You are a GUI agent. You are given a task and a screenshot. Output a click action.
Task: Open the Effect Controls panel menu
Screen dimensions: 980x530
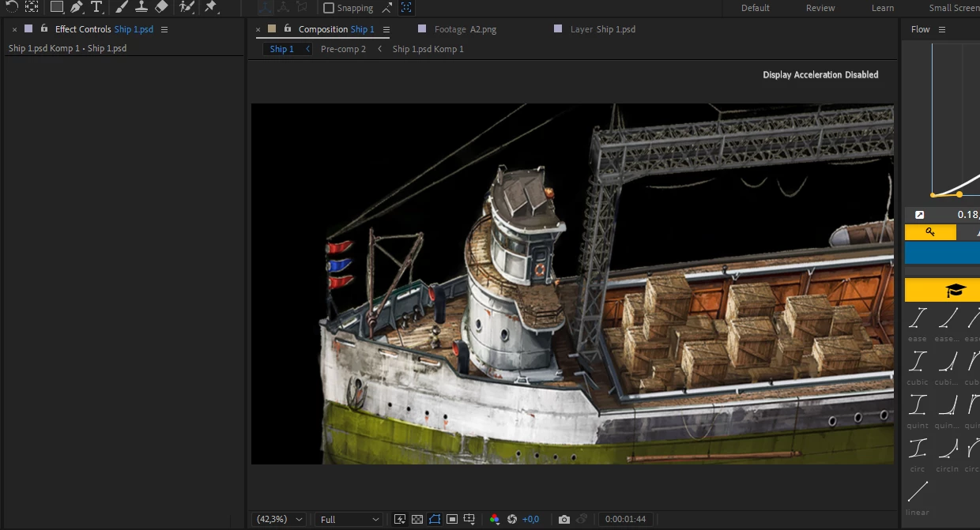coord(164,29)
